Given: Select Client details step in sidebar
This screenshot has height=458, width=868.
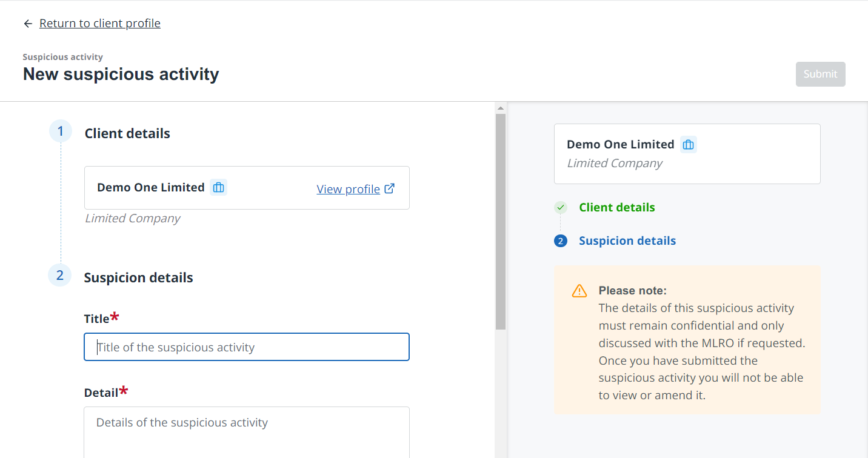Looking at the screenshot, I should coord(616,208).
